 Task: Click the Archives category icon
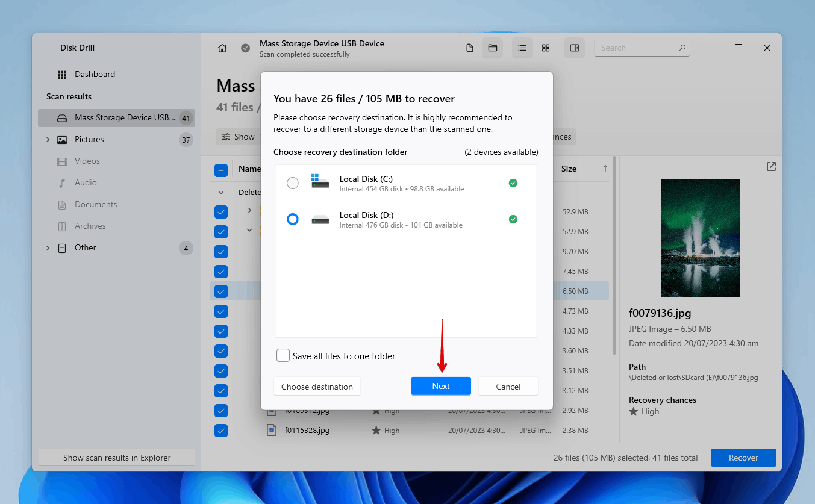62,226
